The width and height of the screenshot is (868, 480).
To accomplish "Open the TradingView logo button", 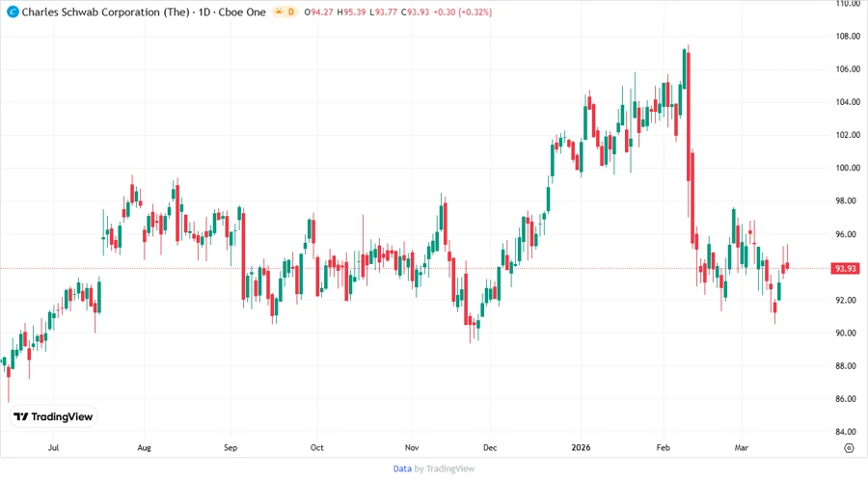I will click(x=53, y=416).
